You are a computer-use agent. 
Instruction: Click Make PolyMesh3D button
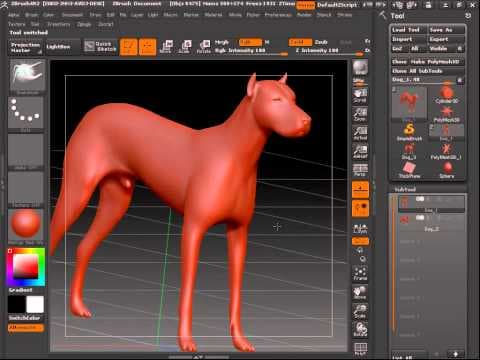click(437, 62)
